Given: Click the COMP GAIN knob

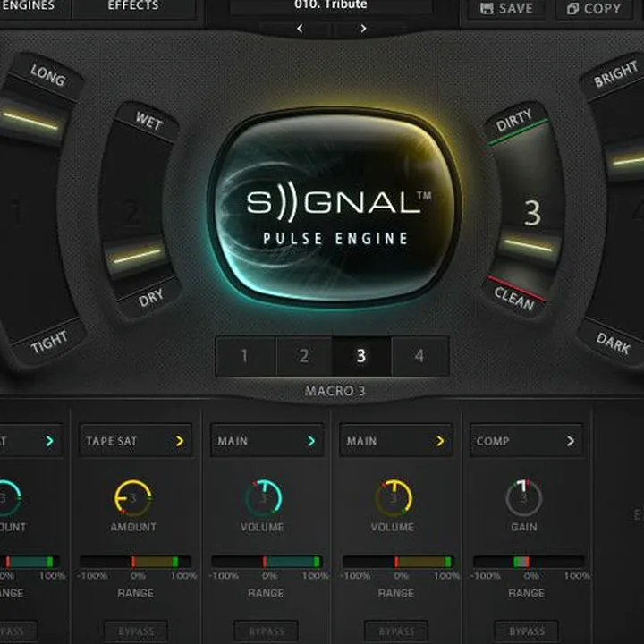Looking at the screenshot, I should point(523,497).
